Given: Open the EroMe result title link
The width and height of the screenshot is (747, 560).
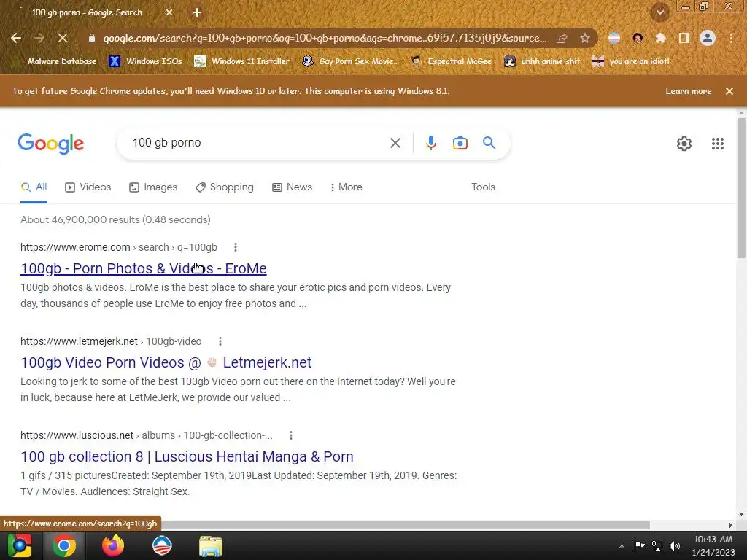Looking at the screenshot, I should (x=144, y=268).
